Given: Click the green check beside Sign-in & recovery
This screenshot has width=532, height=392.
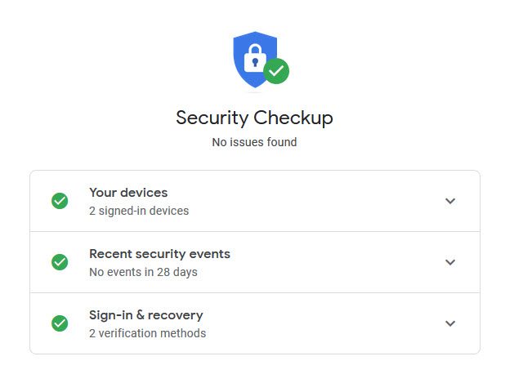Looking at the screenshot, I should (60, 323).
